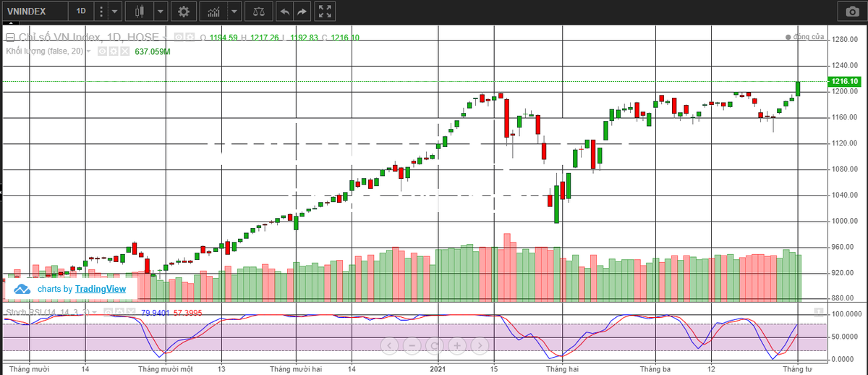Open chart properties gear icon
The height and width of the screenshot is (375, 868).
[184, 11]
